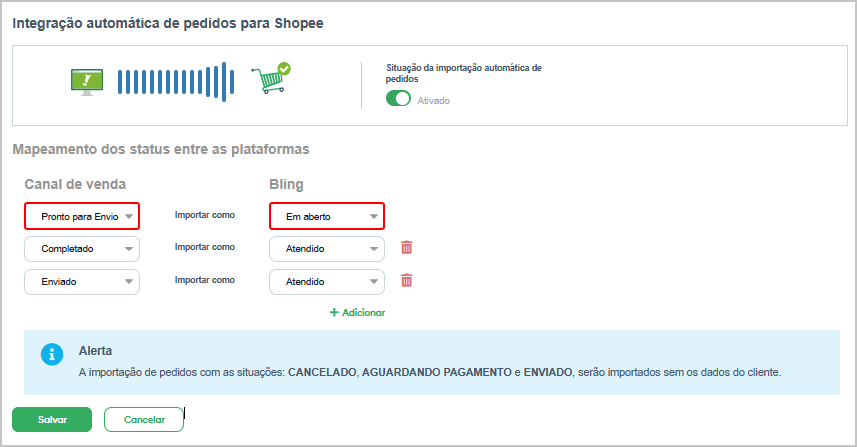
Task: Click the Alerta heading text
Action: tap(95, 351)
